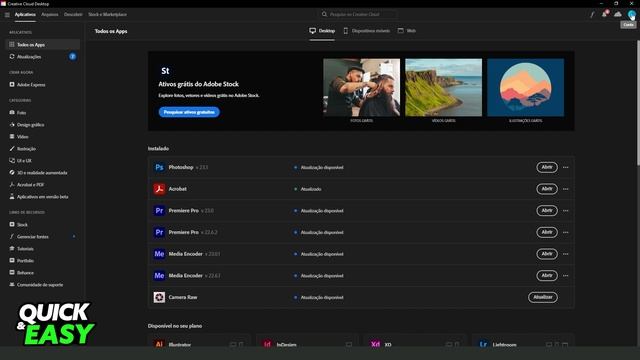
Task: Click Abrir for Premiere Pro v22.6.2
Action: pos(547,232)
